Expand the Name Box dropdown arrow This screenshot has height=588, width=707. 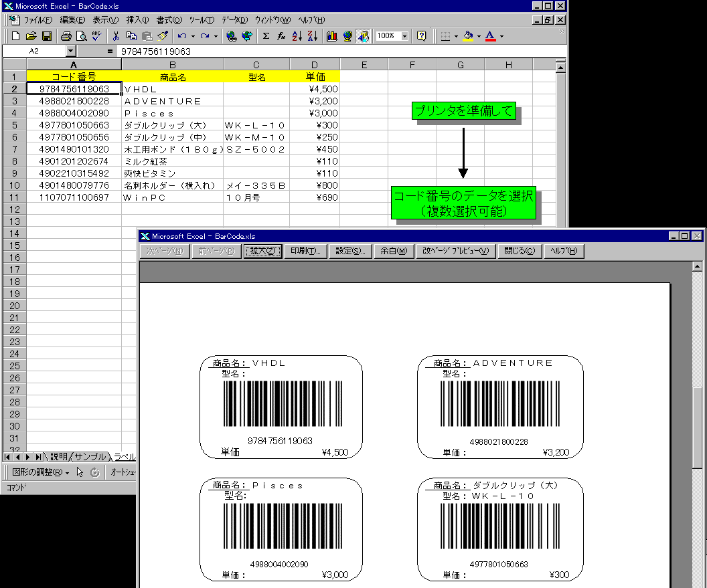(x=71, y=51)
